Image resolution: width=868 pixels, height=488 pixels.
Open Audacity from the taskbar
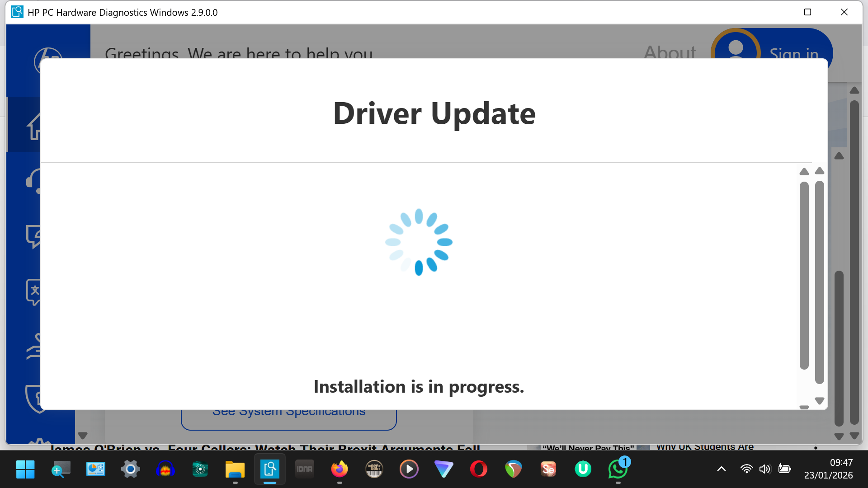point(165,469)
